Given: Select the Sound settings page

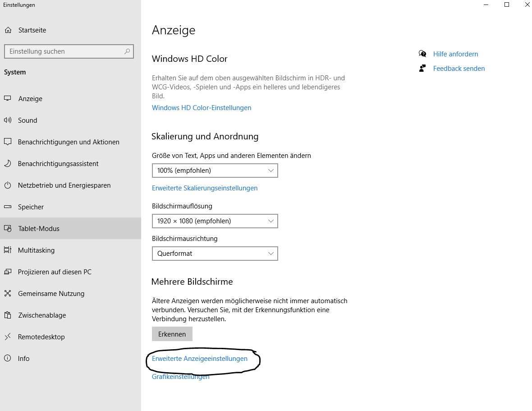Looking at the screenshot, I should [71, 120].
